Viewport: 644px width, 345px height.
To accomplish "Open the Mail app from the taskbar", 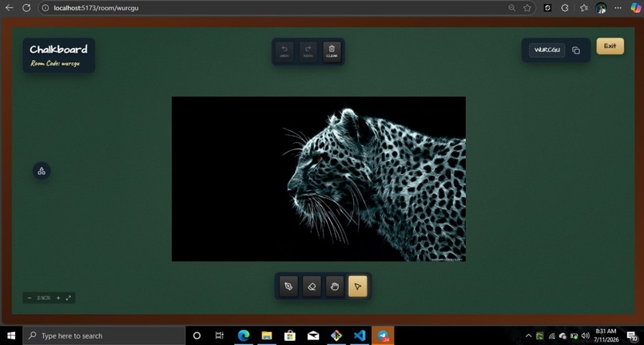I will click(x=313, y=335).
